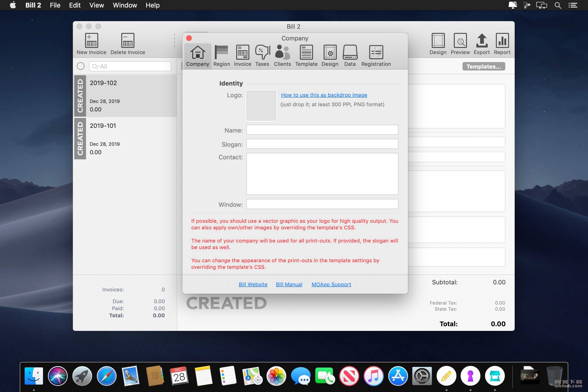588x392 pixels.
Task: Focus the company Name field
Action: click(322, 130)
